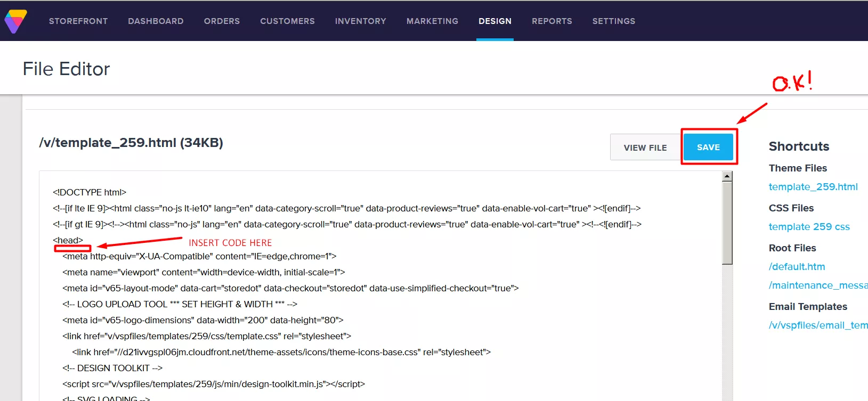Viewport: 868px width, 401px height.
Task: Click the file path heading /v/template_259.html
Action: point(131,143)
